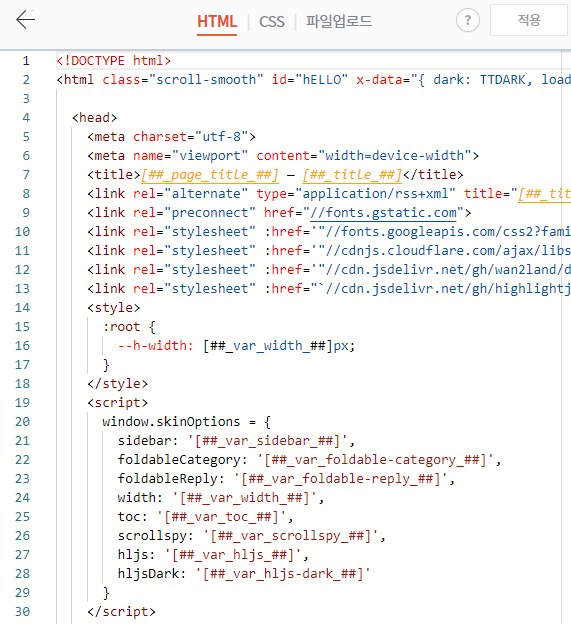Click the foldableCategory option line
This screenshot has width=571, height=624.
point(309,460)
